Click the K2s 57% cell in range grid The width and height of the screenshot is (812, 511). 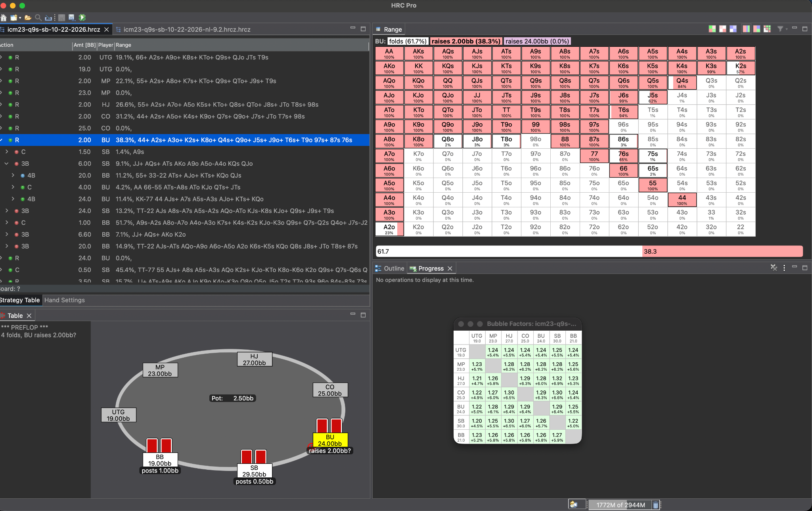coord(741,68)
